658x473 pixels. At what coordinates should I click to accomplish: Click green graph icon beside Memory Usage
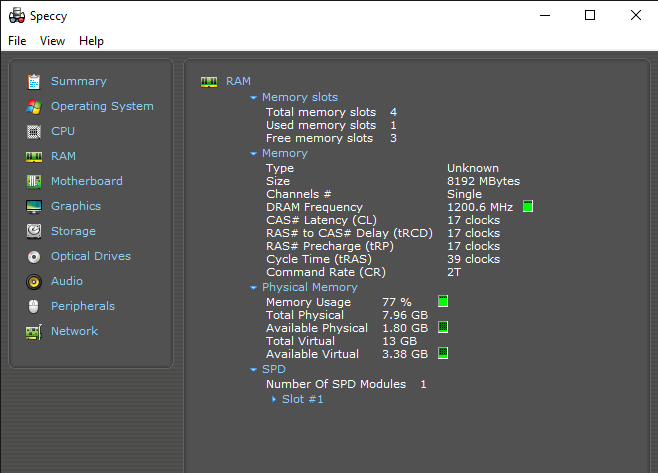(443, 301)
